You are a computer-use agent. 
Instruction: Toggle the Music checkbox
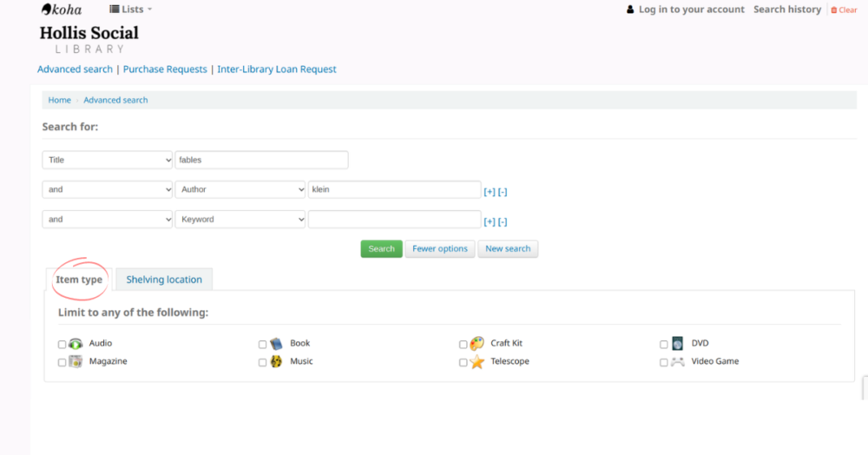click(262, 363)
